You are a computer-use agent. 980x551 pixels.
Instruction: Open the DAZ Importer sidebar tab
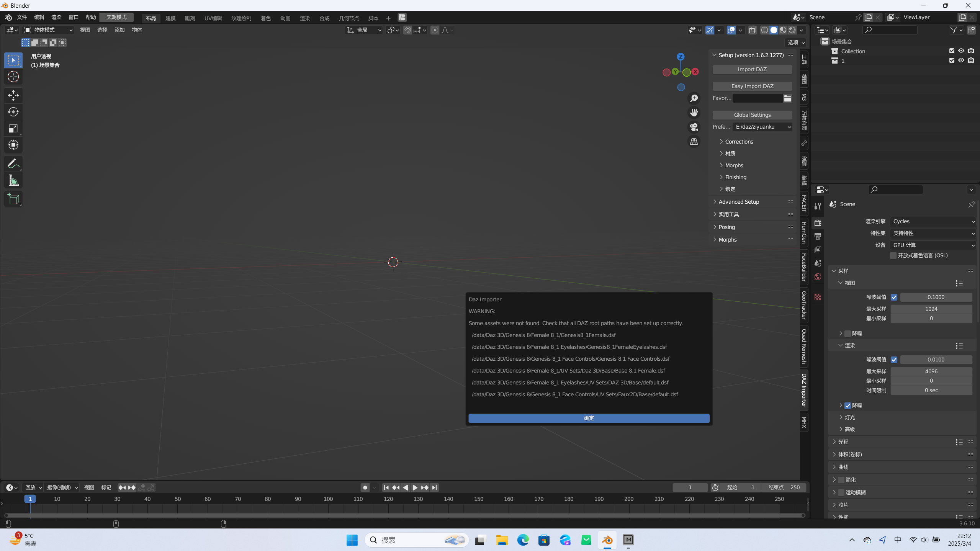point(804,390)
